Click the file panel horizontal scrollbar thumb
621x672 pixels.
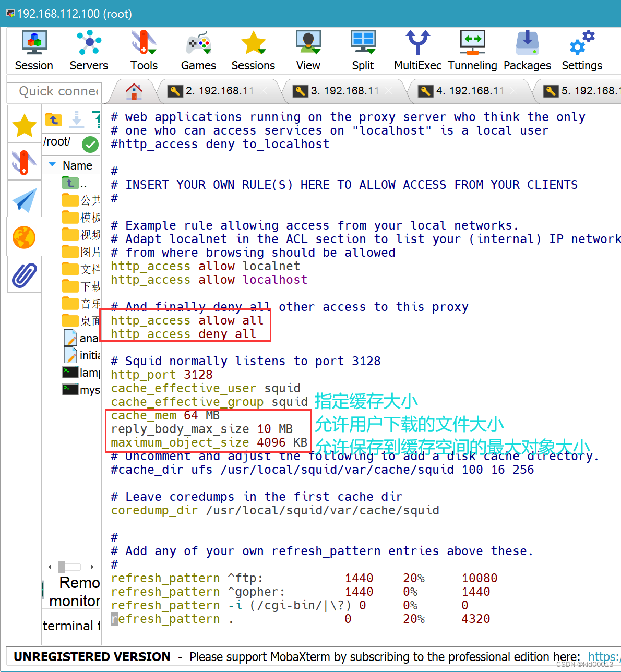click(x=62, y=567)
